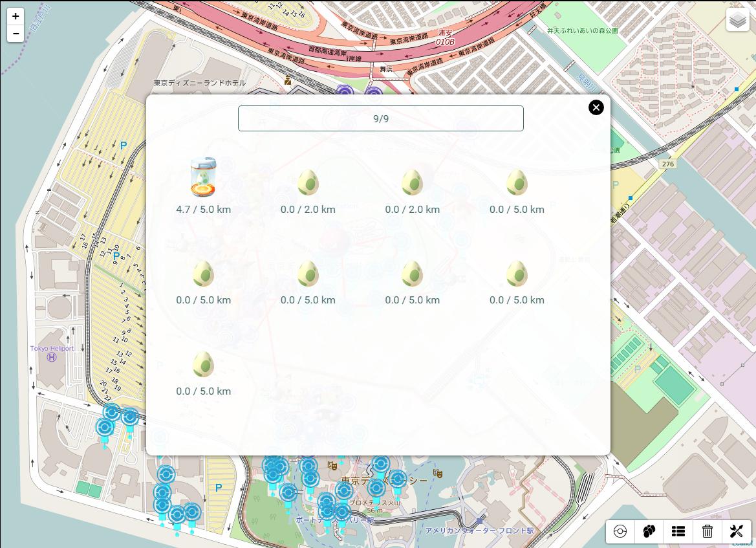Close the eggs popup with the X
The image size is (756, 548).
pos(596,107)
